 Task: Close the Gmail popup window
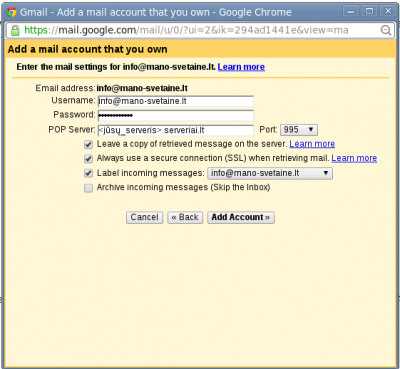point(388,12)
